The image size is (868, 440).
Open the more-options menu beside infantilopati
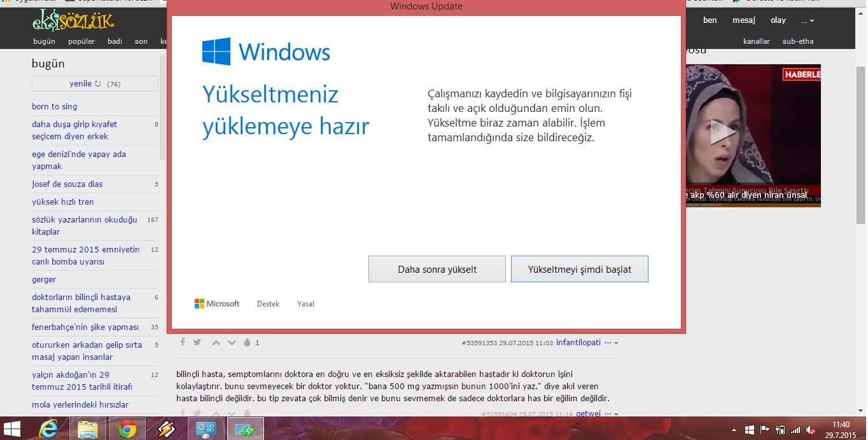click(x=612, y=343)
